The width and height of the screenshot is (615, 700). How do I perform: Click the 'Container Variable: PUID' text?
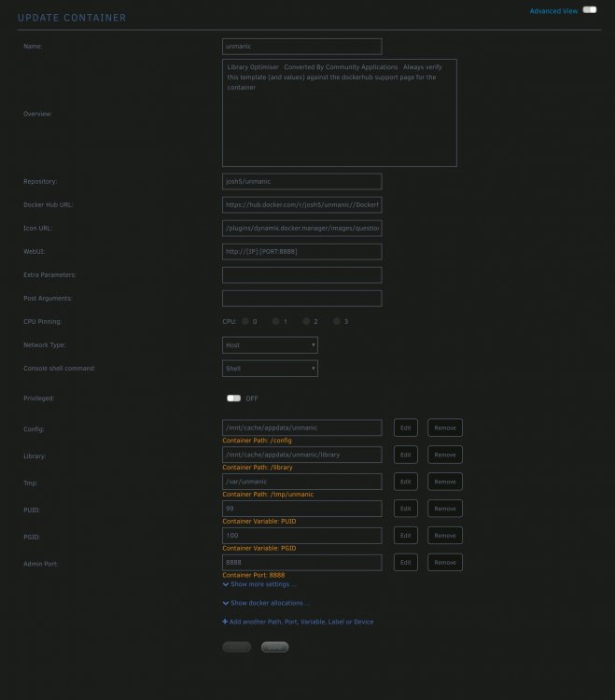pyautogui.click(x=259, y=522)
